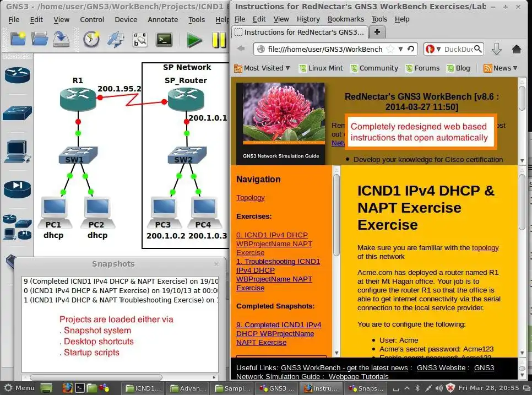Click the New project icon in GNS3 toolbar
Viewport: 532px width, 395px height.
point(18,39)
